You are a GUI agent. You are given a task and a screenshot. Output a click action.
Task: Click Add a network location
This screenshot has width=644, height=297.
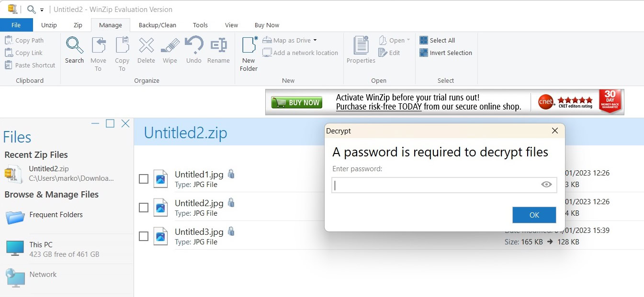pyautogui.click(x=300, y=53)
